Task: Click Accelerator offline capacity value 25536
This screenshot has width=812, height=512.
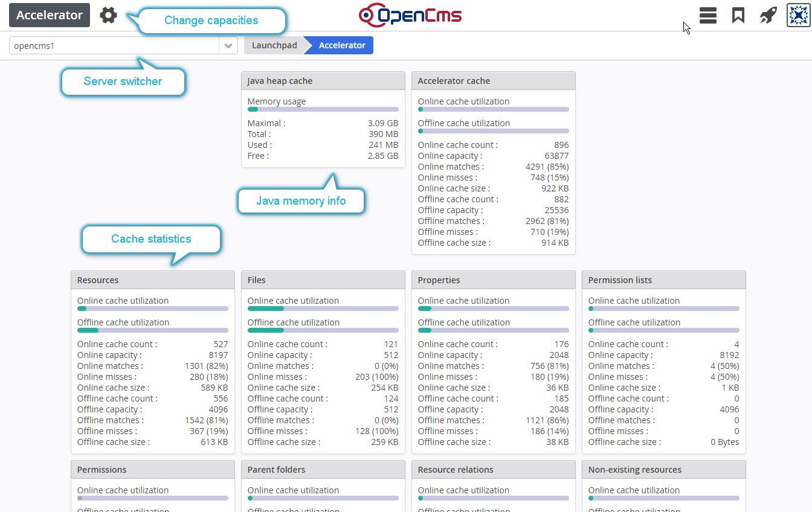Action: point(556,210)
